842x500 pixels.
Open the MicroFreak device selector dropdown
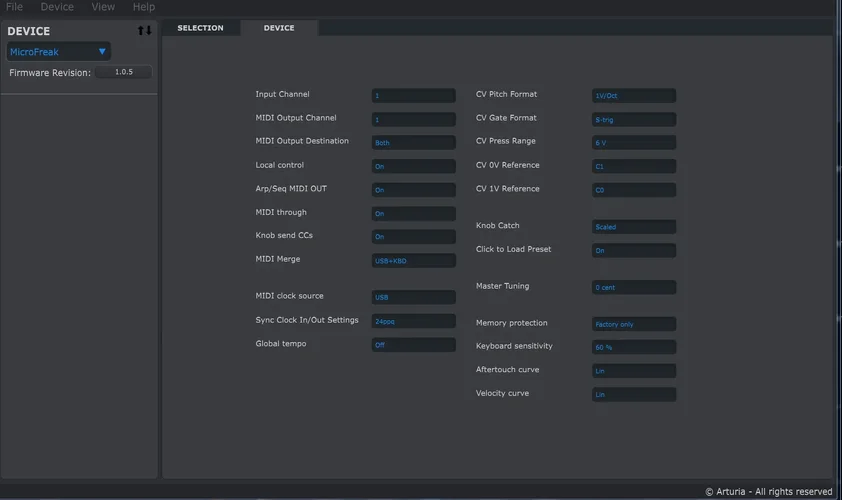[x=58, y=52]
